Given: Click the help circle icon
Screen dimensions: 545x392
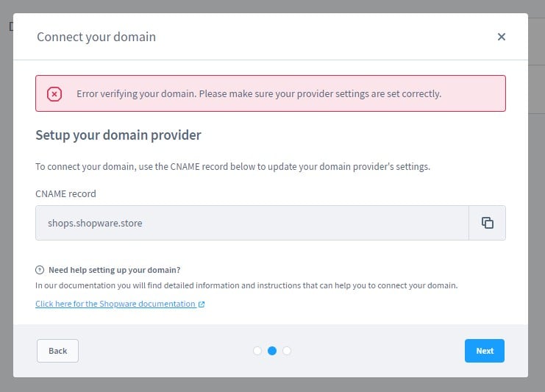Looking at the screenshot, I should point(40,270).
